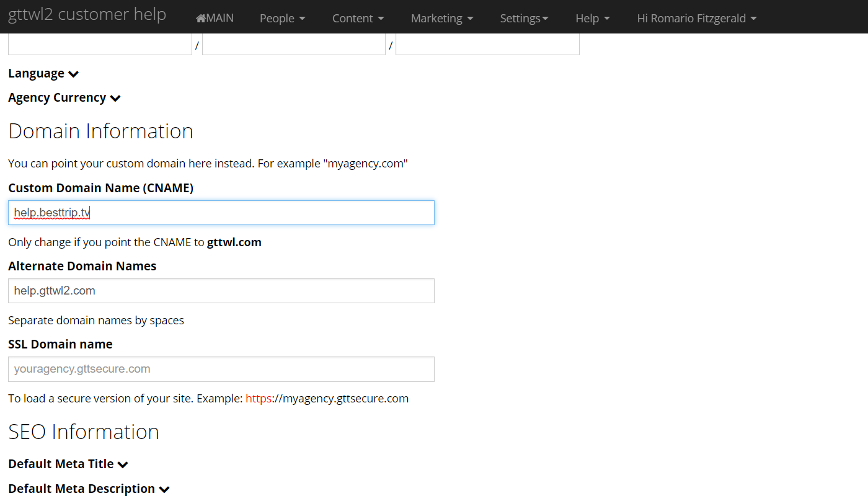Open the Content dropdown menu
The image size is (868, 501).
[358, 19]
